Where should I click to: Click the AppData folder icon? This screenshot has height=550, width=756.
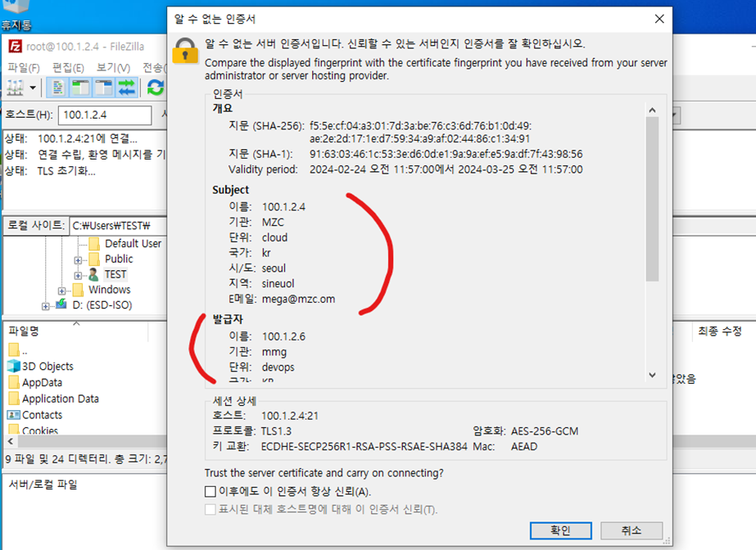coord(14,382)
